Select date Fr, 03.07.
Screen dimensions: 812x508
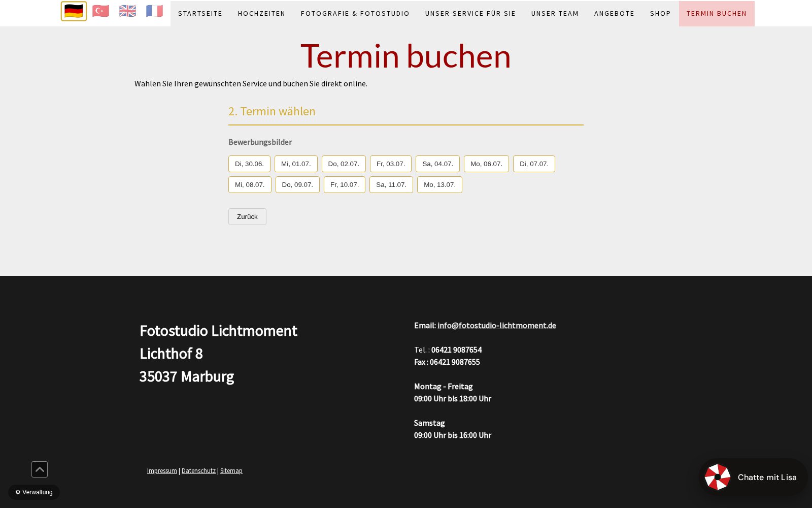391,164
